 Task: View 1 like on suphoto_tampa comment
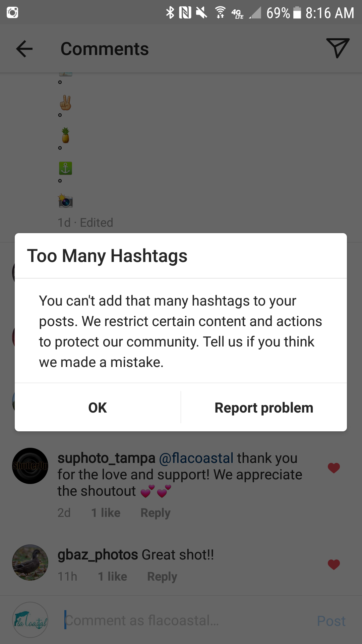coord(106,513)
